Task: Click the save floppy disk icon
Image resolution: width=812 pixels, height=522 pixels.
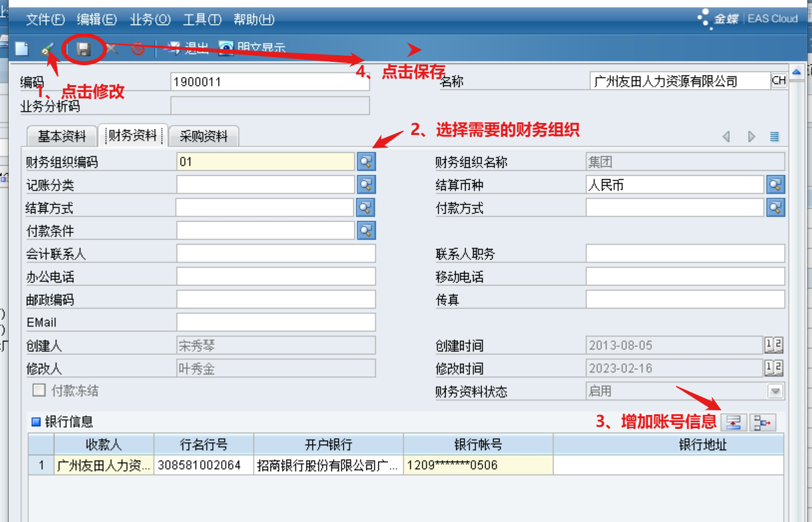Action: point(83,49)
